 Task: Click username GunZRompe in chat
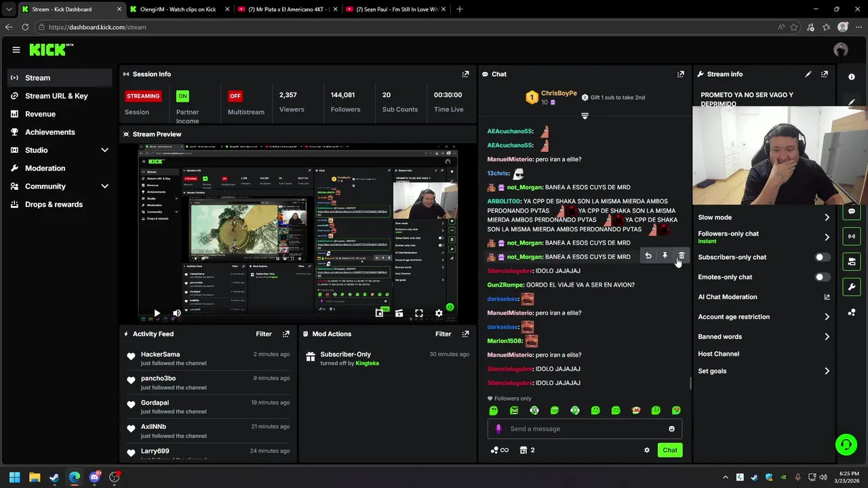(x=505, y=285)
